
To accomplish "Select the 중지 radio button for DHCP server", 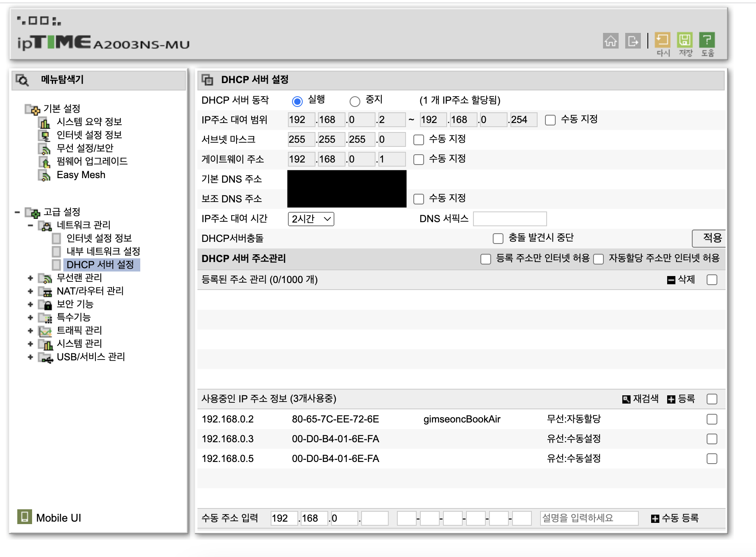I will [355, 101].
